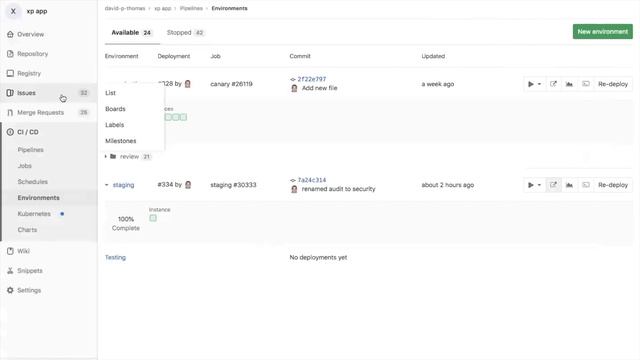
Task: Open the Snippets scissors icon
Action: [10, 271]
